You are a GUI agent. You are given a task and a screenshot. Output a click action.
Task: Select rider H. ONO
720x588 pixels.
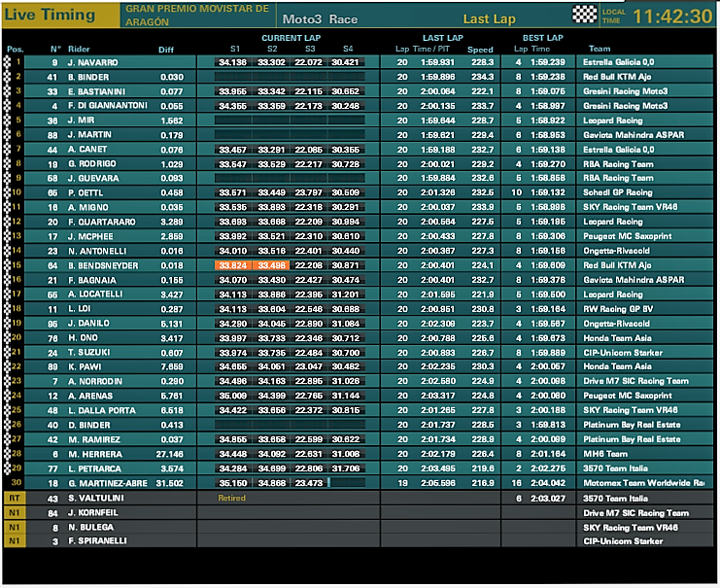point(84,338)
